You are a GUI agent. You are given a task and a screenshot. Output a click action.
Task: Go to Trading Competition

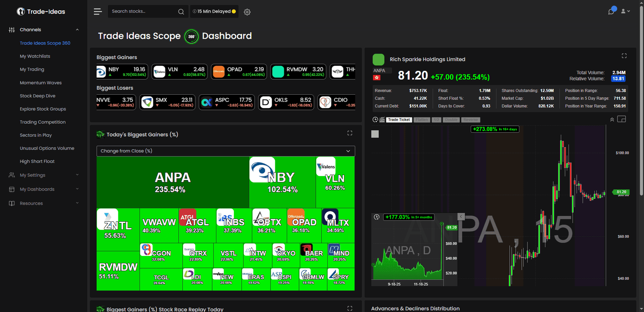[43, 122]
